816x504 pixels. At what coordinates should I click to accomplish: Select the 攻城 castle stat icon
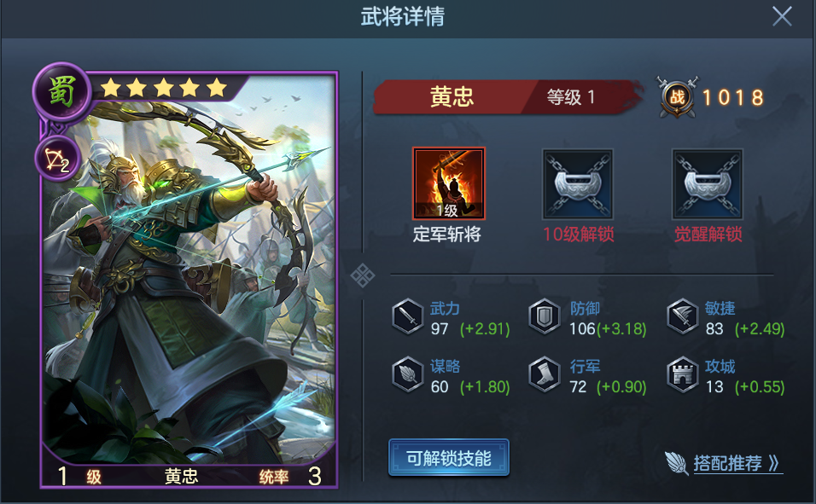coord(682,374)
